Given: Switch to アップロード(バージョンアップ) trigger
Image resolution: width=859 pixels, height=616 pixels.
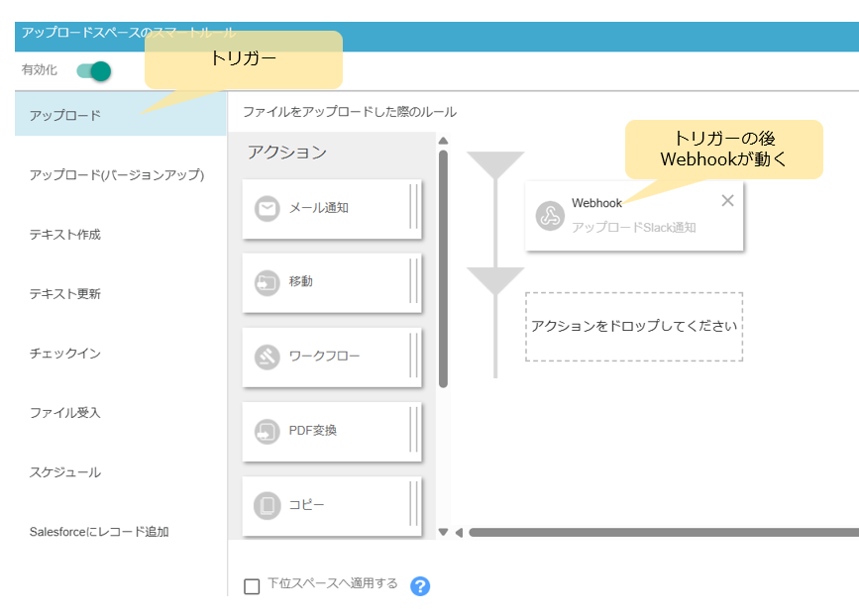Looking at the screenshot, I should 116,175.
